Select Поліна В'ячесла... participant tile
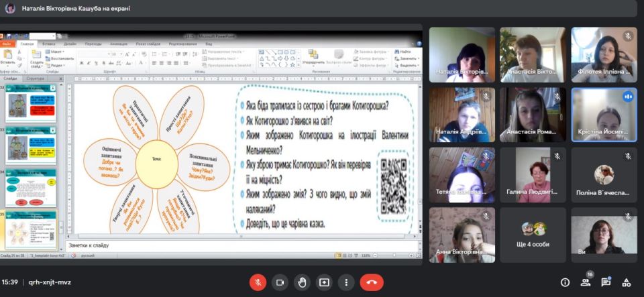The width and height of the screenshot is (644, 297). coord(604,175)
